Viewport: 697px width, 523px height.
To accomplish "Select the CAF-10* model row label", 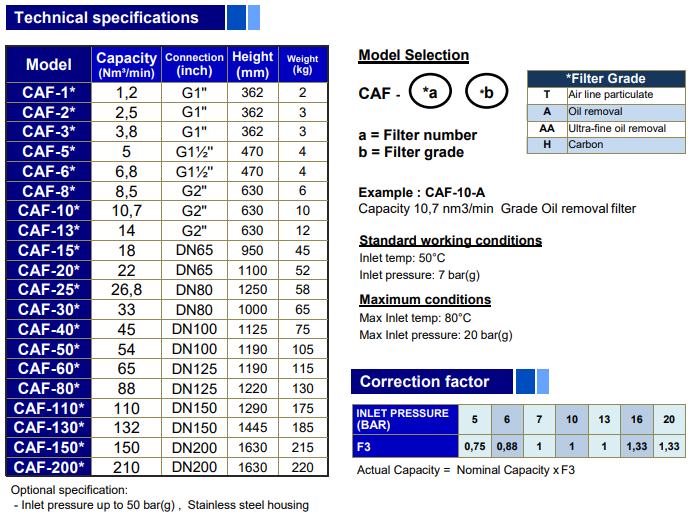I will coord(49,210).
